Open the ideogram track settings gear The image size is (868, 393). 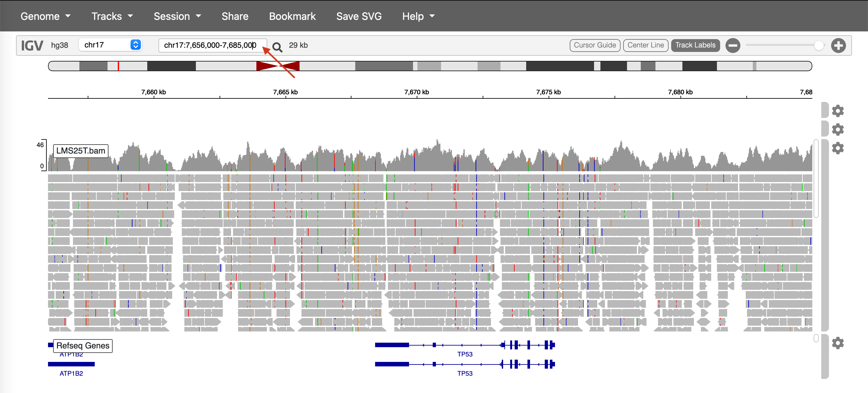coord(837,111)
